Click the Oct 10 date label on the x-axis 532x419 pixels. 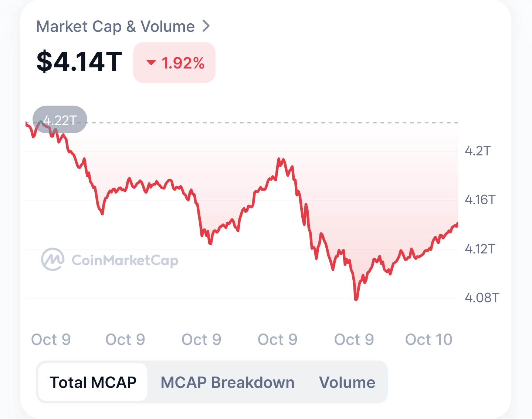(x=428, y=339)
